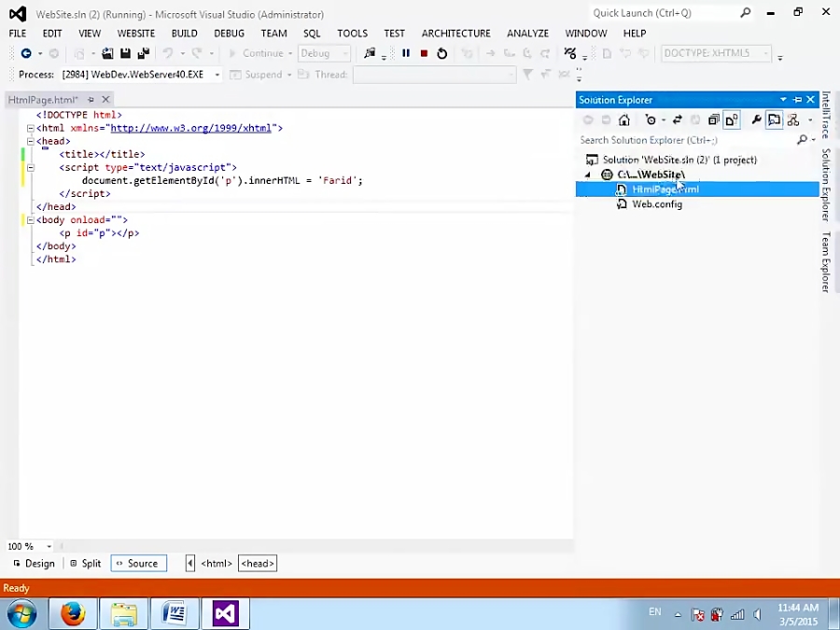Open the Team Explorer side tab

click(x=826, y=262)
